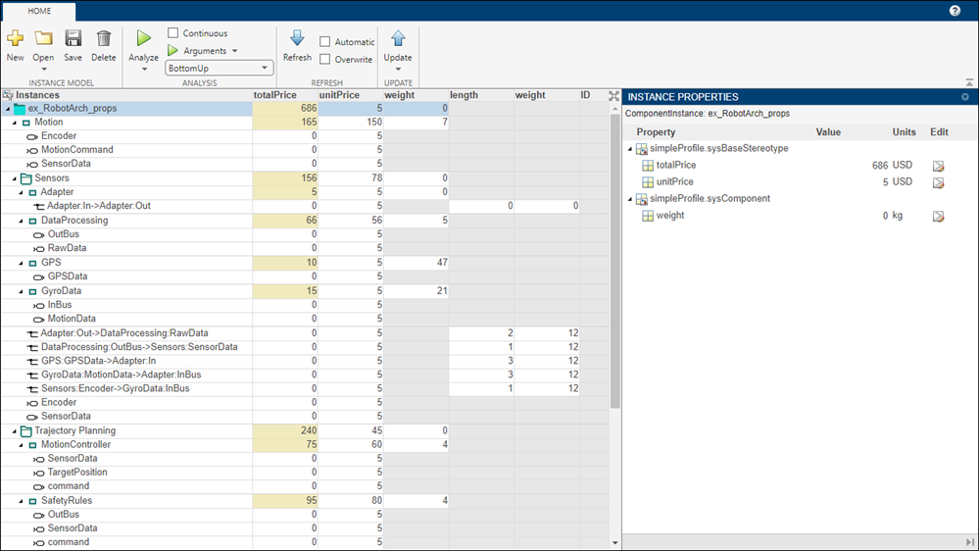980x551 pixels.
Task: Select the HOME tab
Action: [x=39, y=11]
